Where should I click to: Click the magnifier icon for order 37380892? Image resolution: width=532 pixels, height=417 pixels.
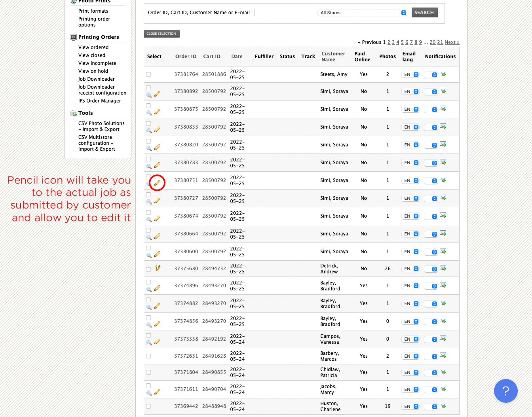[149, 95]
